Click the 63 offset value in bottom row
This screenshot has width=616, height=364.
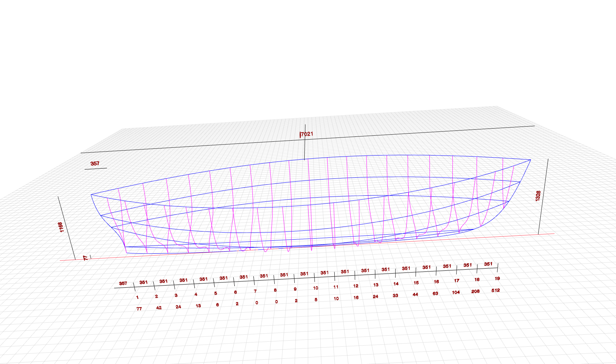[435, 293]
